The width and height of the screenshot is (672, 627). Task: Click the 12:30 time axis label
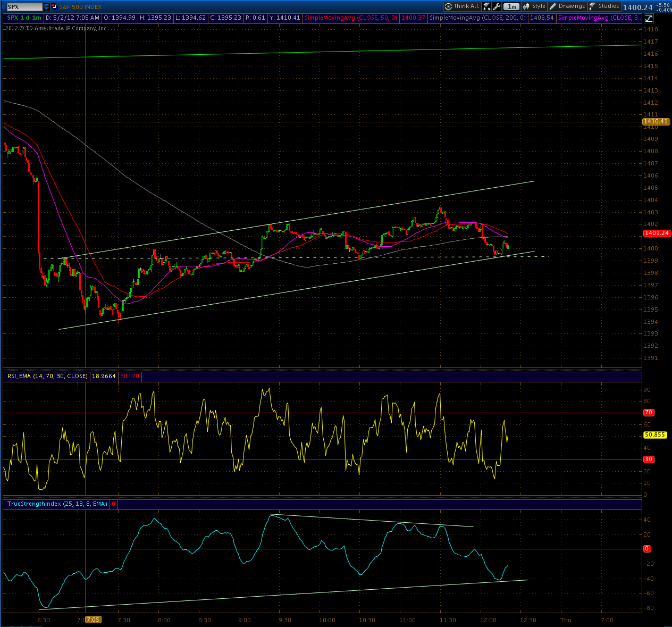coord(528,620)
